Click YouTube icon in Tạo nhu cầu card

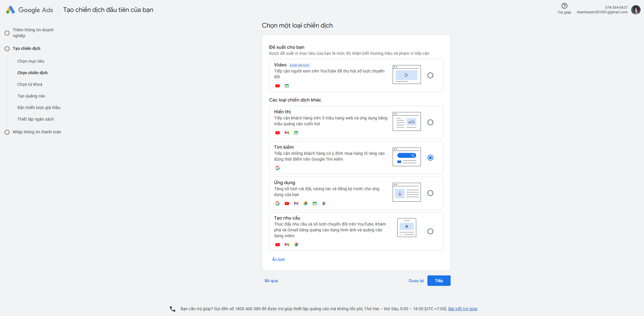pos(278,245)
